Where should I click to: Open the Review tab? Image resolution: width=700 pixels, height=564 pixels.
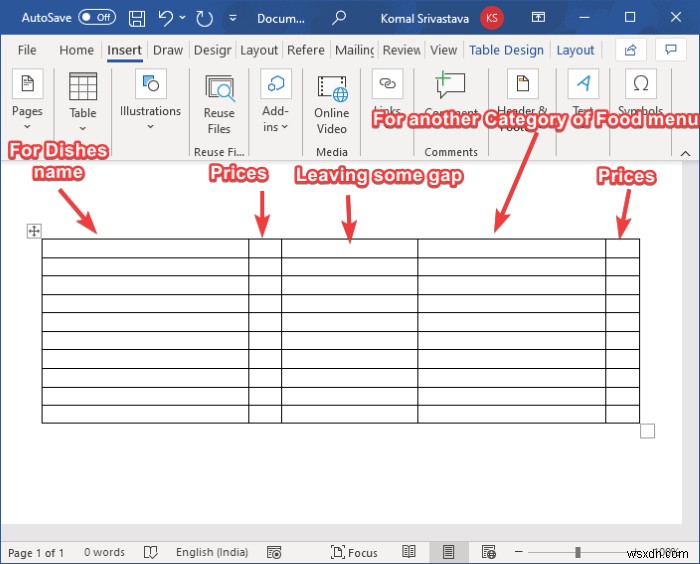(x=401, y=50)
